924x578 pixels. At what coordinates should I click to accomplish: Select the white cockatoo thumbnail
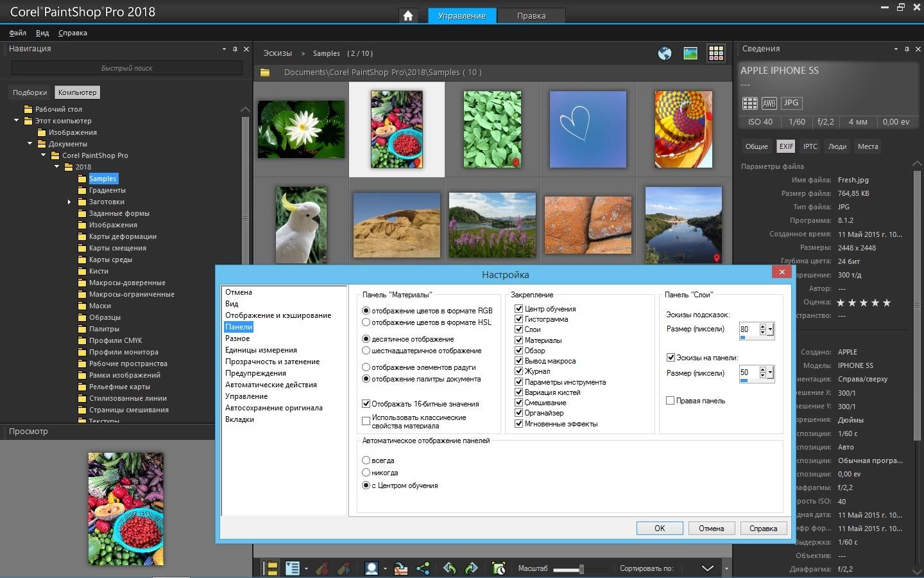[301, 225]
